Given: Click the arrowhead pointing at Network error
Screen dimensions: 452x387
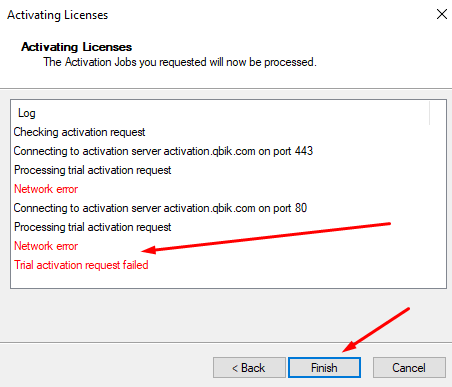Looking at the screenshot, I should click(x=148, y=250).
